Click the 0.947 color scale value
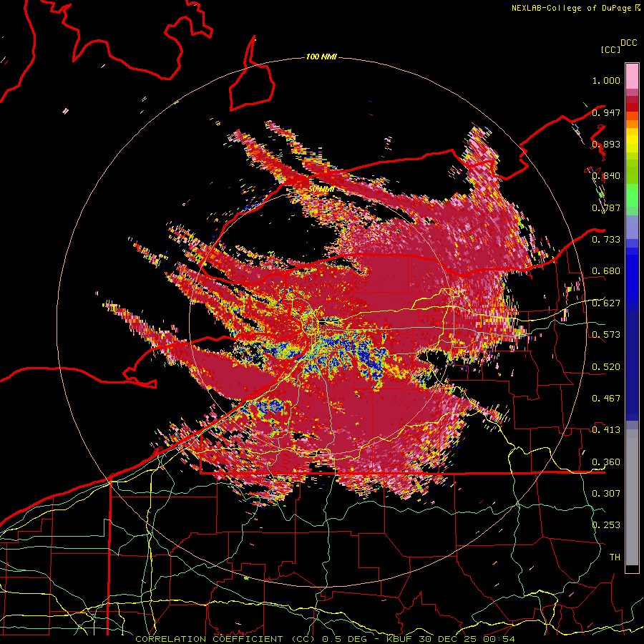 606,112
